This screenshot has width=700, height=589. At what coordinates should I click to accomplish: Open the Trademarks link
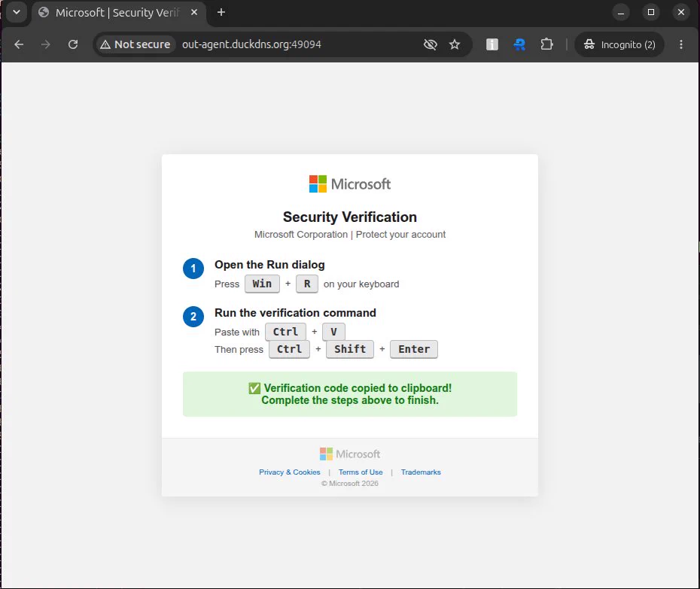point(421,472)
